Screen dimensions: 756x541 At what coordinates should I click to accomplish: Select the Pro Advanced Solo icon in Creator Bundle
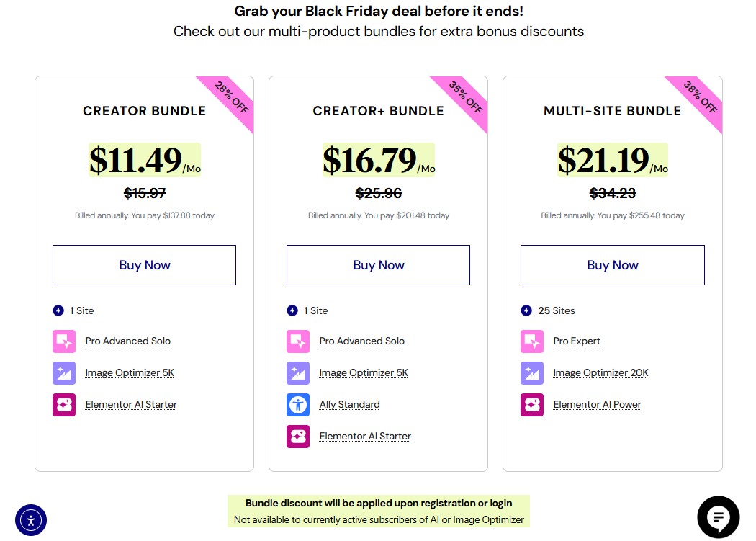63,341
